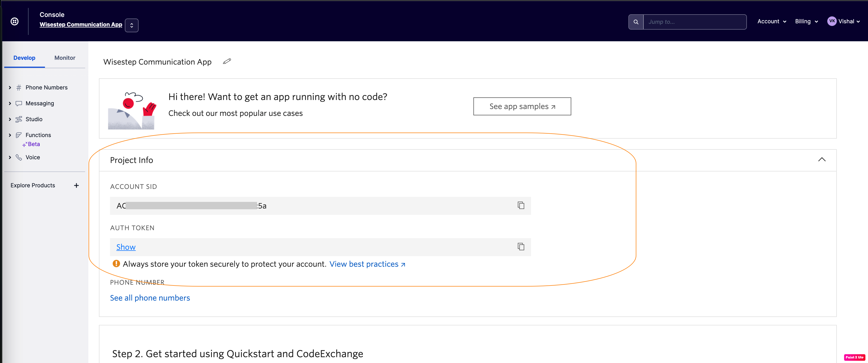The image size is (868, 363).
Task: Collapse the Project Info section
Action: pyautogui.click(x=821, y=160)
